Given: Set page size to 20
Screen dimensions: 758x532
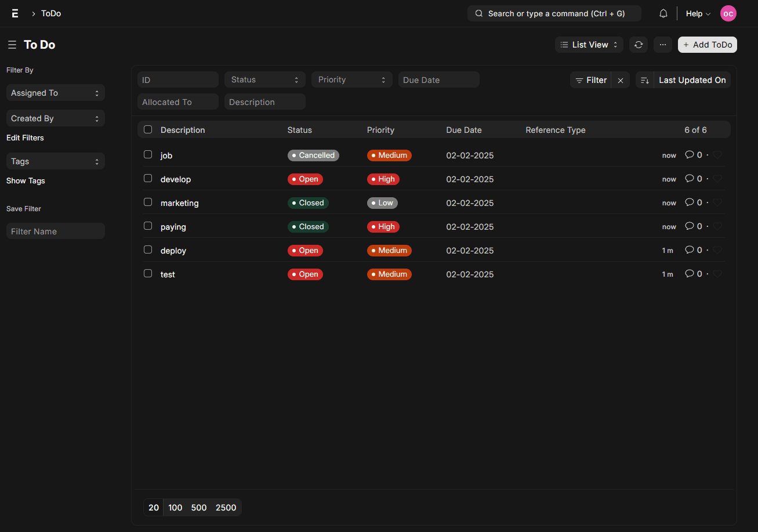Looking at the screenshot, I should (x=154, y=508).
